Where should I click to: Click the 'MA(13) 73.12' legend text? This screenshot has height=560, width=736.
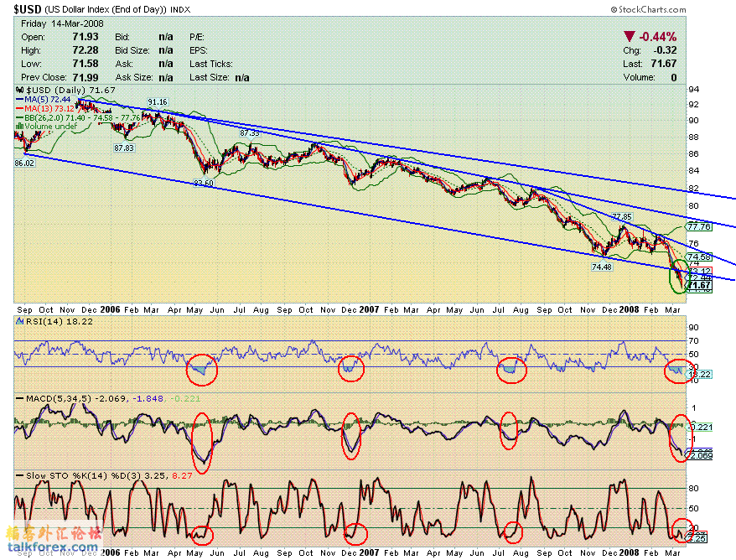pos(49,108)
